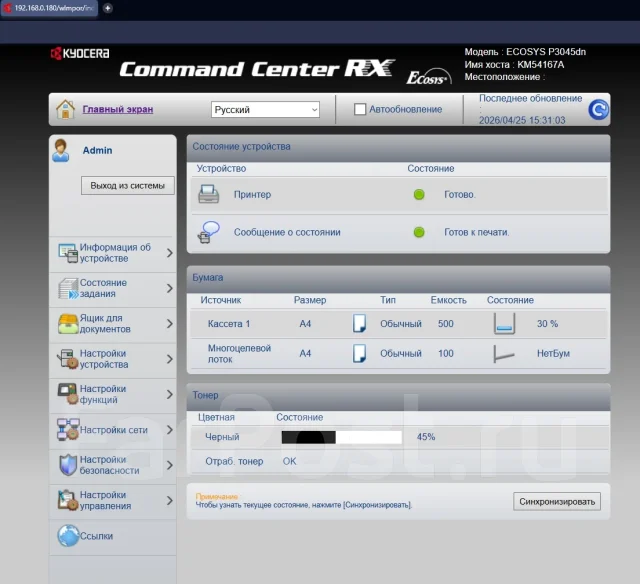Click the paper sheet icon for Кассета 1

pos(359,324)
